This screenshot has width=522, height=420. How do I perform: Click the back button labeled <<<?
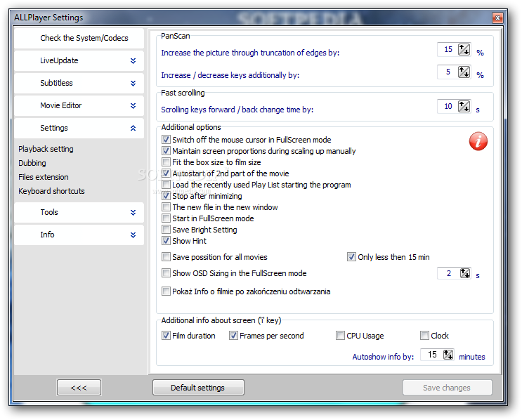point(79,388)
